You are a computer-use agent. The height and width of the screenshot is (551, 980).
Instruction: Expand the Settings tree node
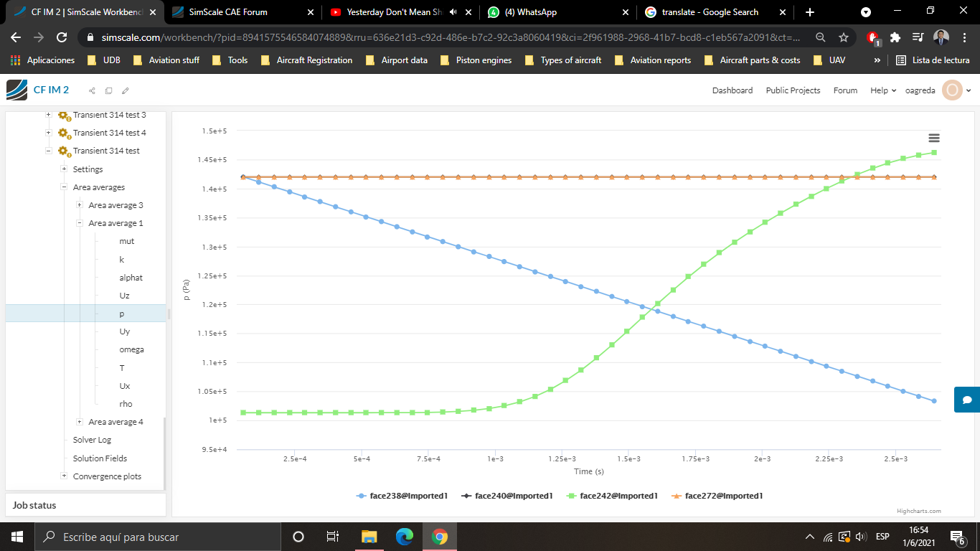(x=64, y=169)
